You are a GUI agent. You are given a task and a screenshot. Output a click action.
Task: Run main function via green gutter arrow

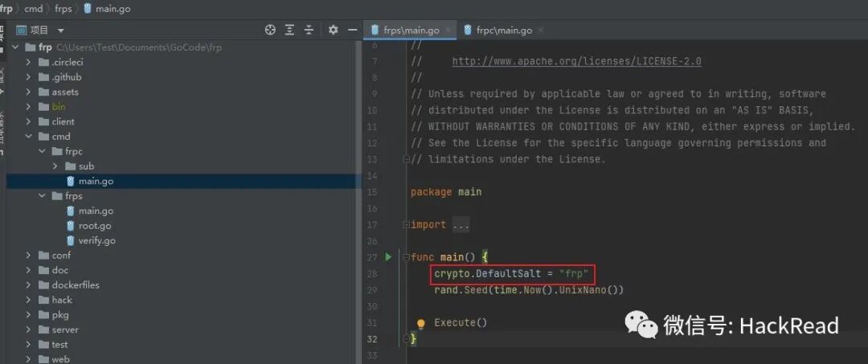(388, 256)
